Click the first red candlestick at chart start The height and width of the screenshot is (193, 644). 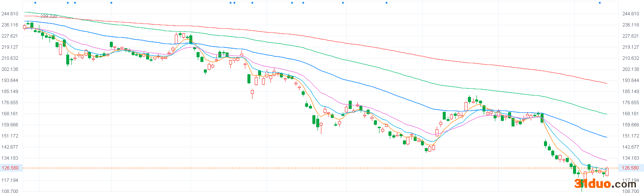point(24,26)
